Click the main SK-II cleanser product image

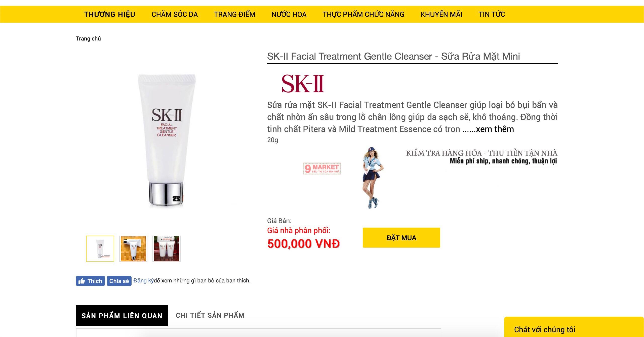(x=167, y=141)
